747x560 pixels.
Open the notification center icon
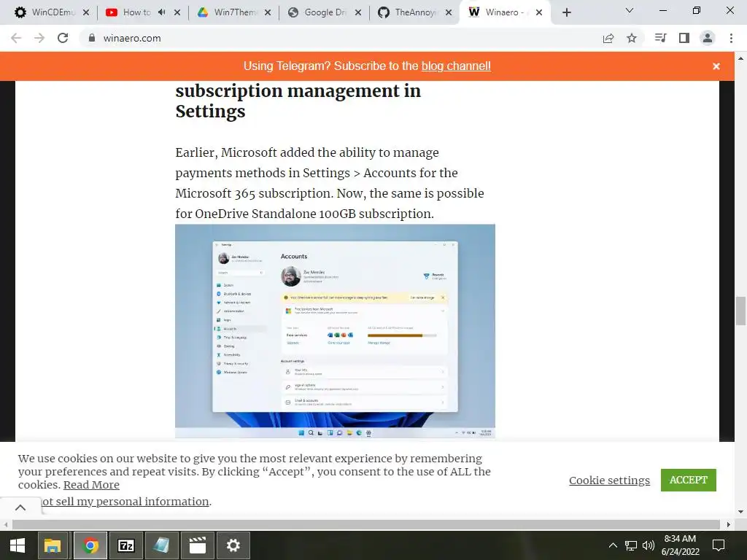pos(719,545)
